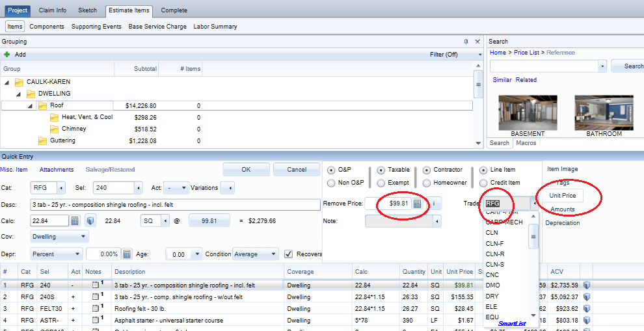The image size is (644, 331).
Task: Click the 3D cube icon beside Calc calculator
Action: tap(90, 221)
